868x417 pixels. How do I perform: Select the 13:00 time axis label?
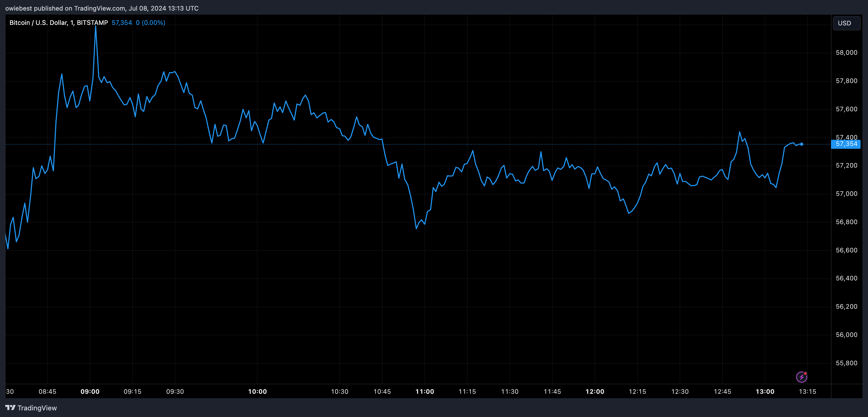[765, 391]
